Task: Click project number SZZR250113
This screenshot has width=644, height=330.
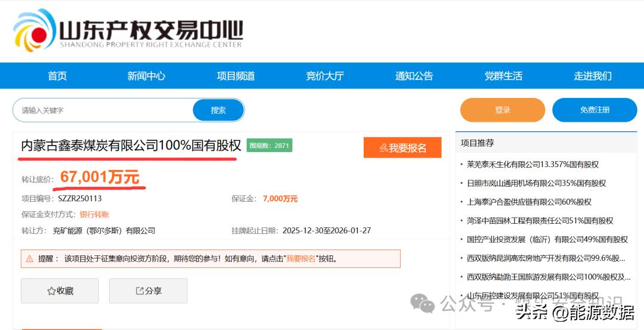Action: pos(80,199)
